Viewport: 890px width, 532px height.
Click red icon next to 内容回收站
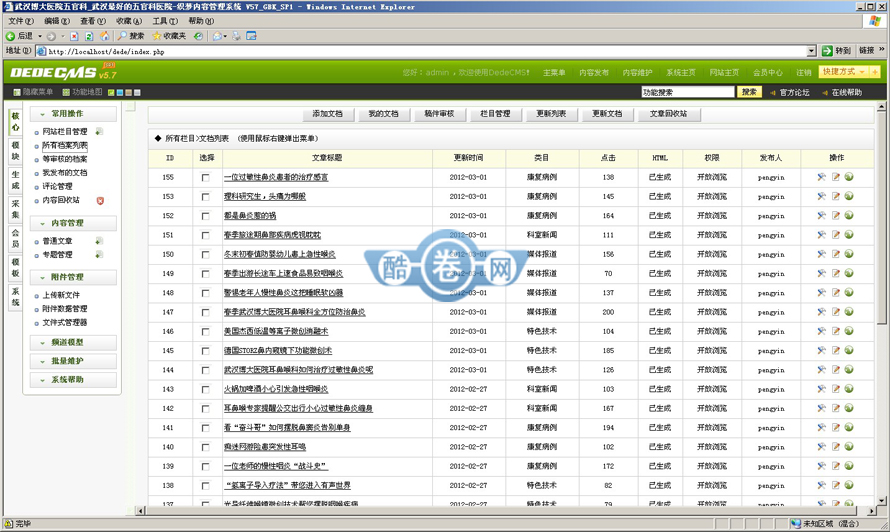[x=100, y=200]
